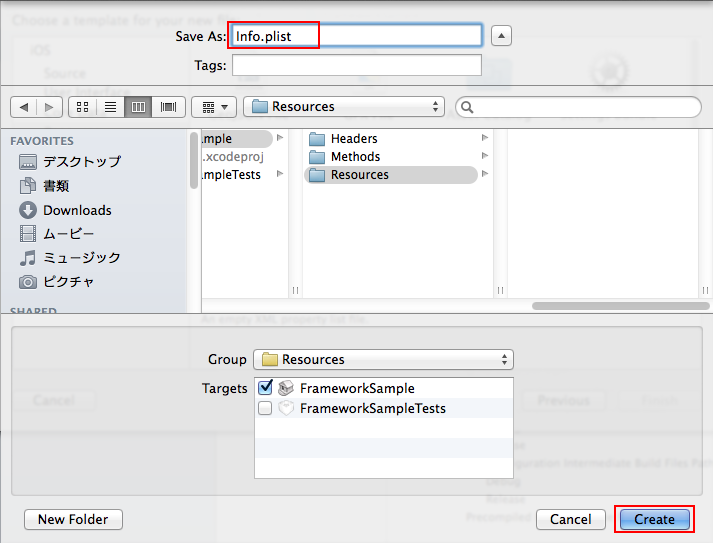
Task: Click the search field
Action: (578, 107)
